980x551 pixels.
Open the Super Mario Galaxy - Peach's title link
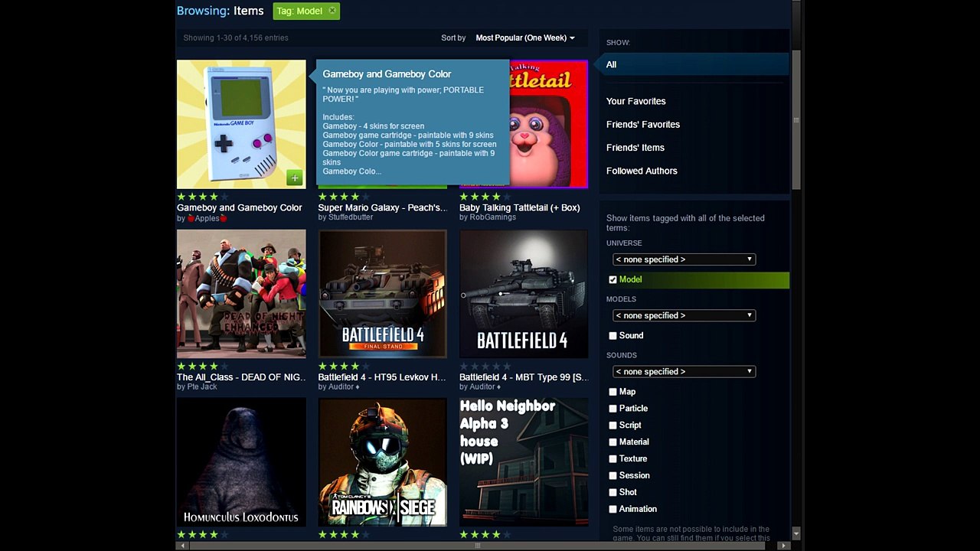point(383,207)
